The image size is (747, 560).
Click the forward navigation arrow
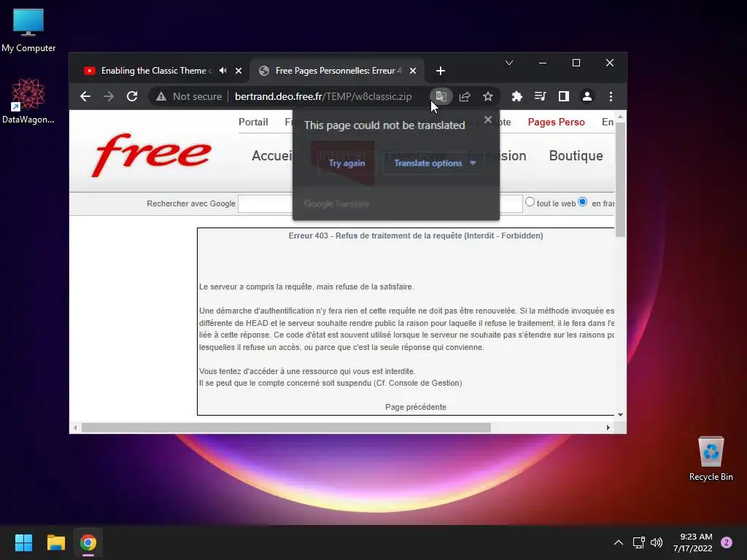click(109, 97)
